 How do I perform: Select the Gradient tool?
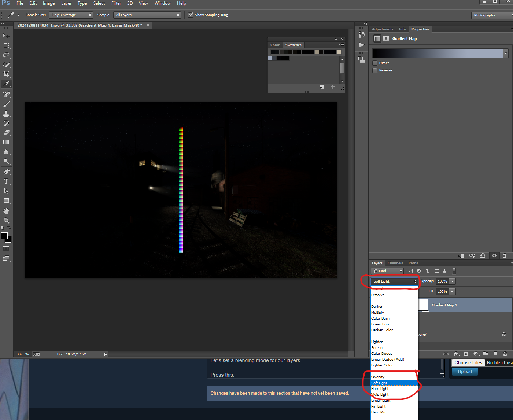tap(6, 142)
